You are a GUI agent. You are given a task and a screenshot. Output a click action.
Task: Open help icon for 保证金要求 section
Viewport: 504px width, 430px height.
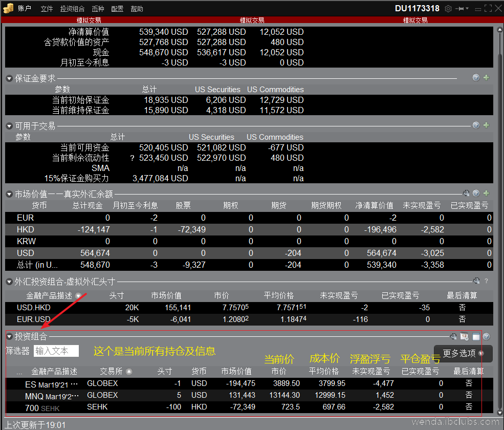click(x=476, y=77)
